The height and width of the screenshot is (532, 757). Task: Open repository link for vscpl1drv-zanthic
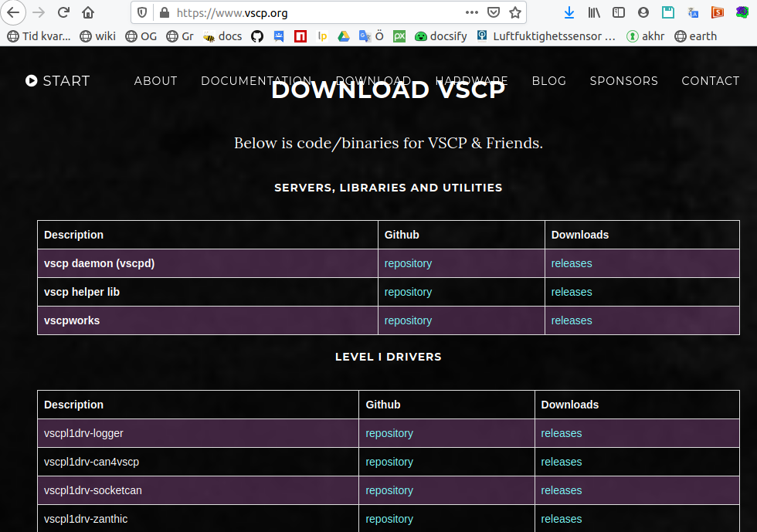(x=389, y=519)
